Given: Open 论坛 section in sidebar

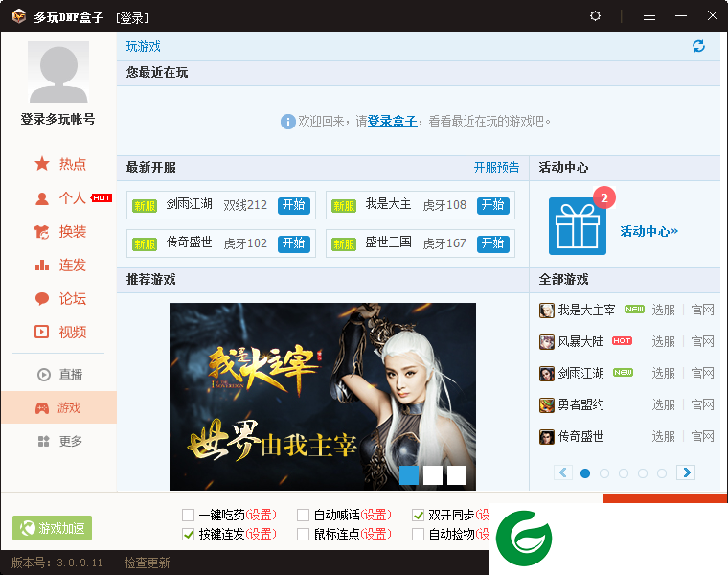Looking at the screenshot, I should [60, 299].
